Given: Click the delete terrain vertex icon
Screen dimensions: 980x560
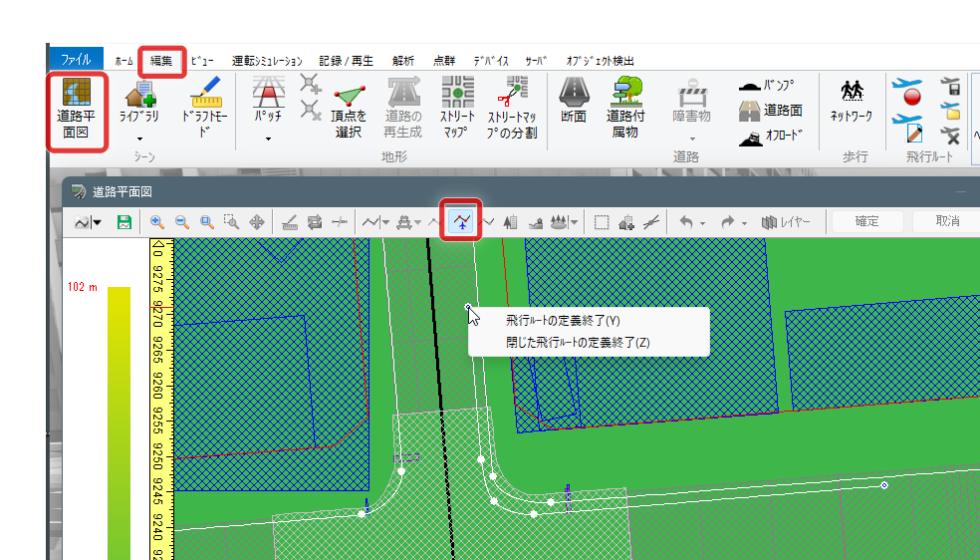Looking at the screenshot, I should (311, 111).
